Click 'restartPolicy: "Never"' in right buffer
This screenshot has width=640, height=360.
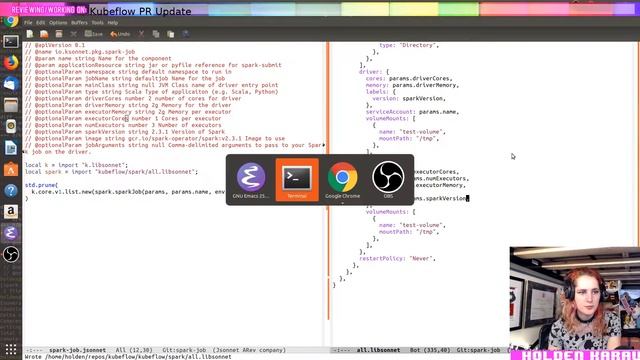pos(398,258)
